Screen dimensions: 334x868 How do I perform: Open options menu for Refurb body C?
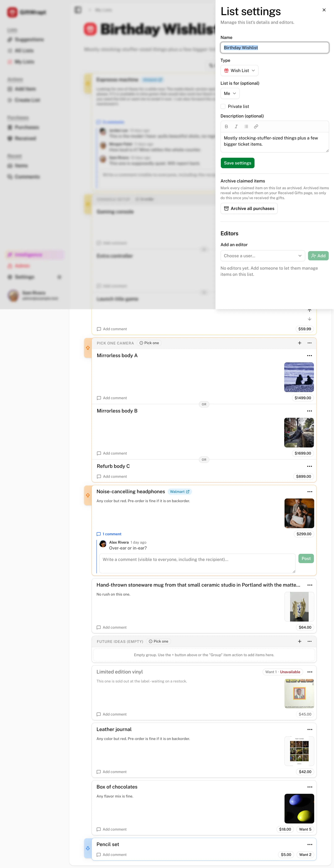(x=309, y=466)
